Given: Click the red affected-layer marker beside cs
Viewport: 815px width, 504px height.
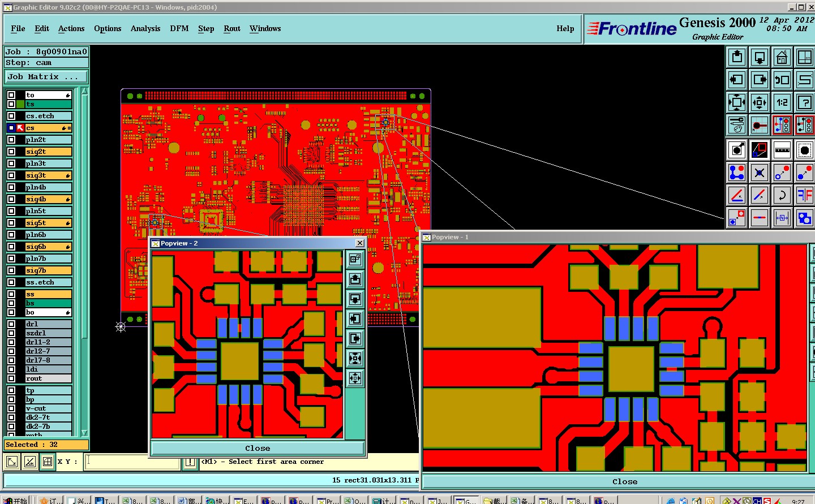Looking at the screenshot, I should point(20,128).
